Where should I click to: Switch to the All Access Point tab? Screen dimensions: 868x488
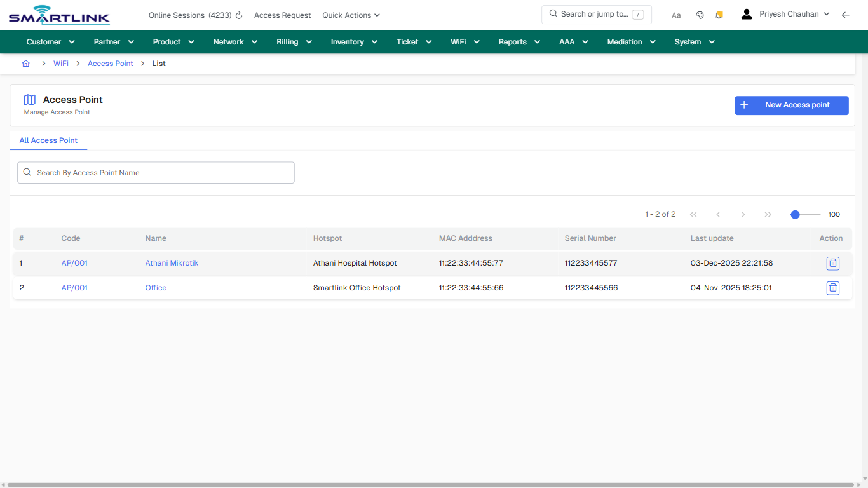click(x=48, y=140)
